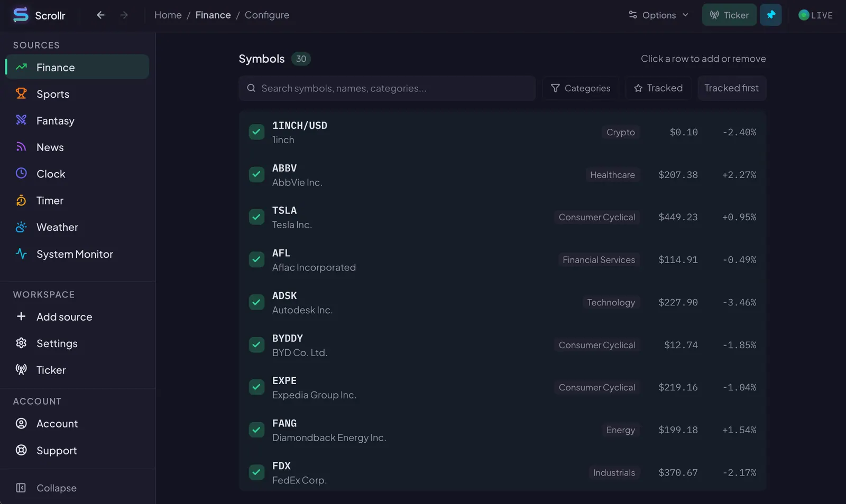846x504 pixels.
Task: Click the Healthcare category tag
Action: (612, 175)
